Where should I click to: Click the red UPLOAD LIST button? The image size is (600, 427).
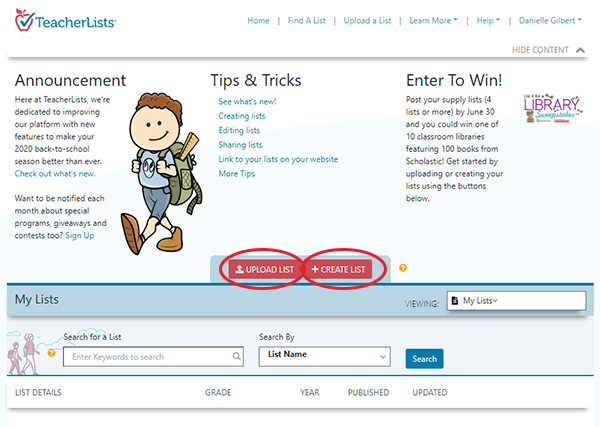click(264, 269)
